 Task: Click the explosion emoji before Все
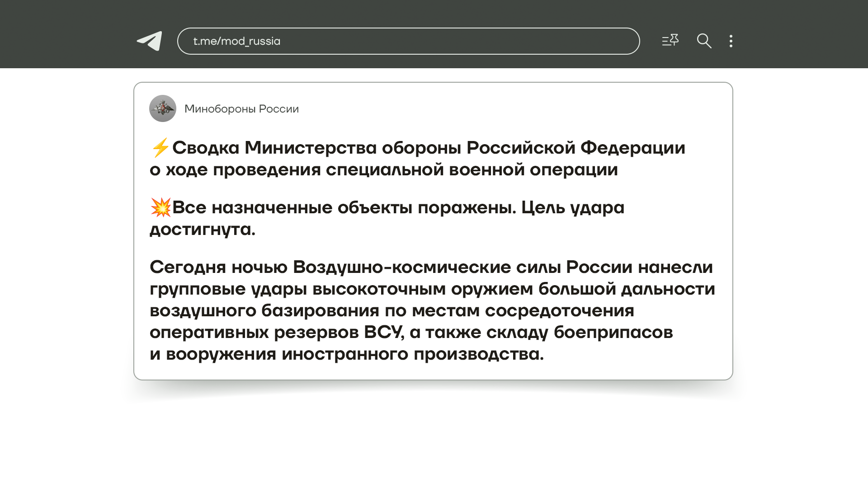click(x=160, y=207)
